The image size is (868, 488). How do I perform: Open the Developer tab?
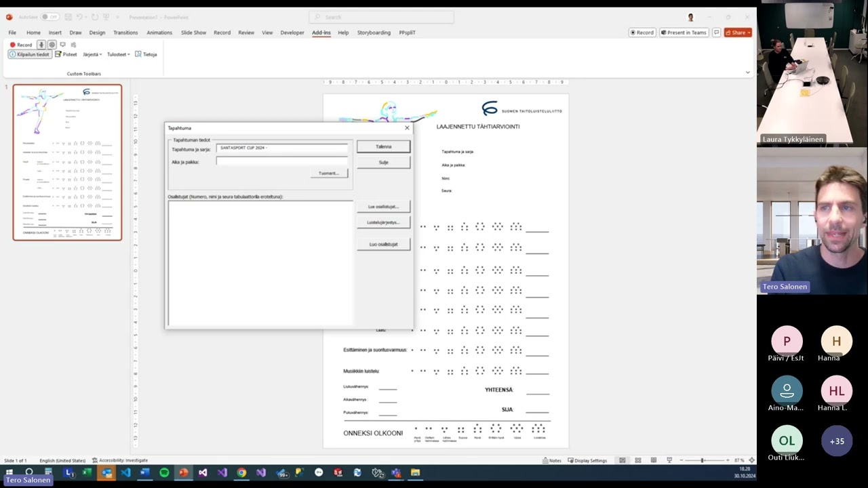[292, 33]
